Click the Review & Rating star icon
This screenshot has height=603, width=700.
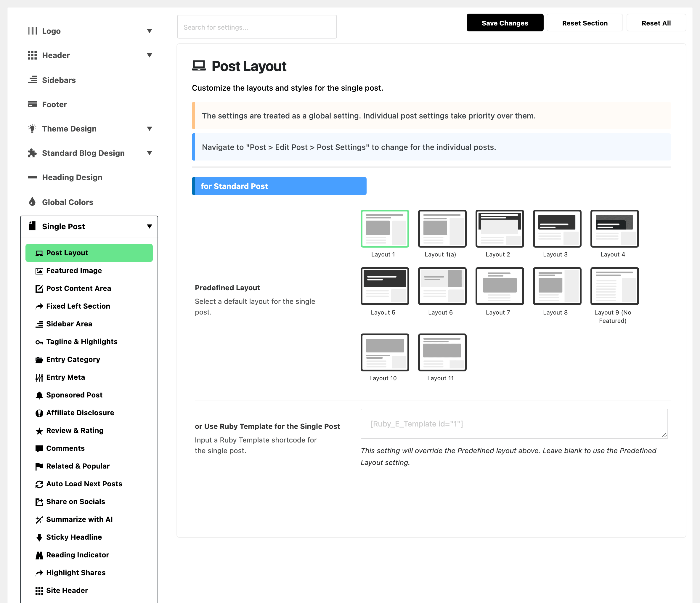point(39,431)
